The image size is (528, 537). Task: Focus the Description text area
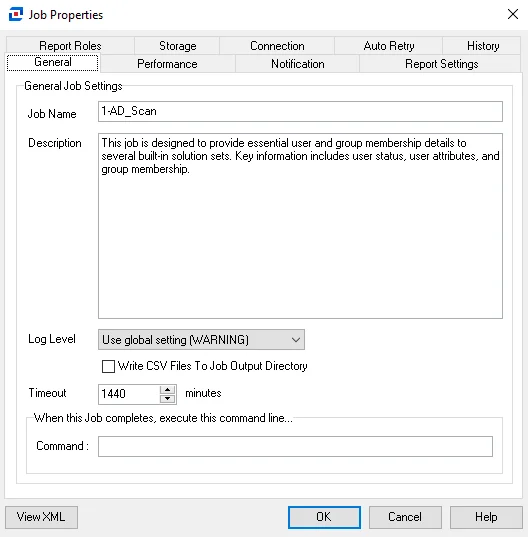pos(300,226)
